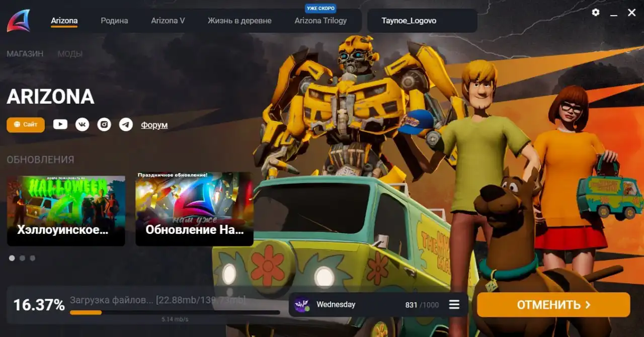The image size is (644, 337).
Task: Open the Wednesday server selector
Action: 378,305
